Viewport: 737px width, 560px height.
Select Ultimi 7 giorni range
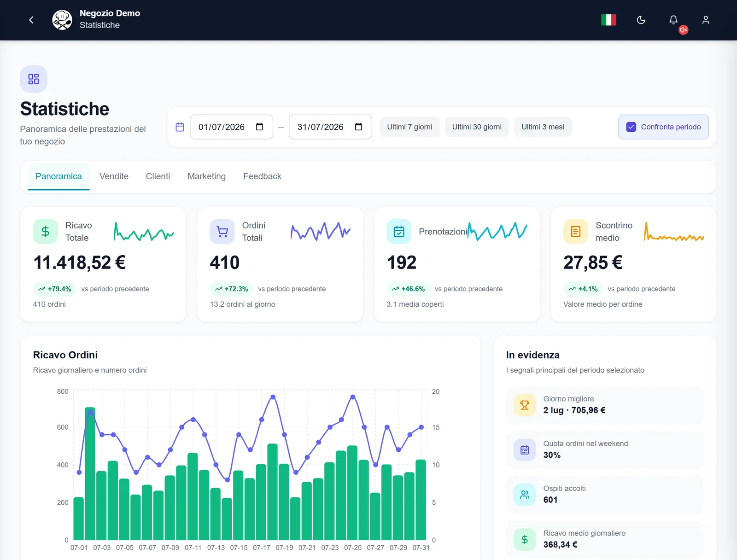[x=409, y=127]
